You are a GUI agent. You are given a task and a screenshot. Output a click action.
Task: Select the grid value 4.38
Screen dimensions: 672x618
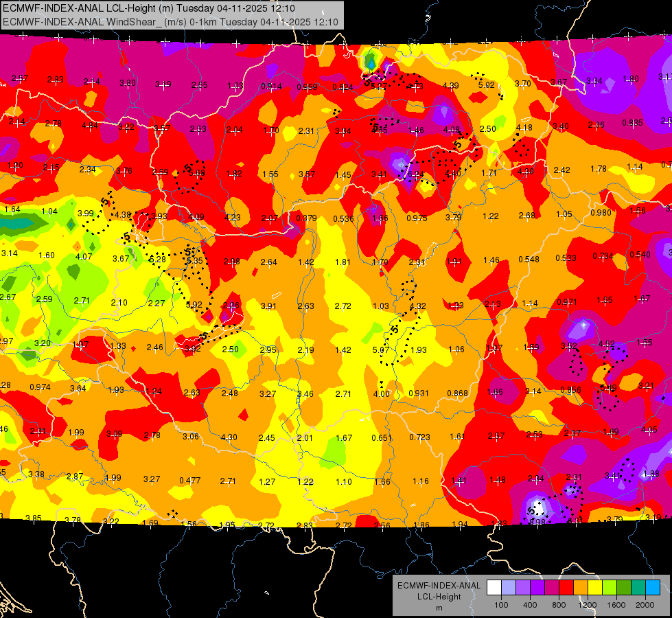(x=123, y=215)
